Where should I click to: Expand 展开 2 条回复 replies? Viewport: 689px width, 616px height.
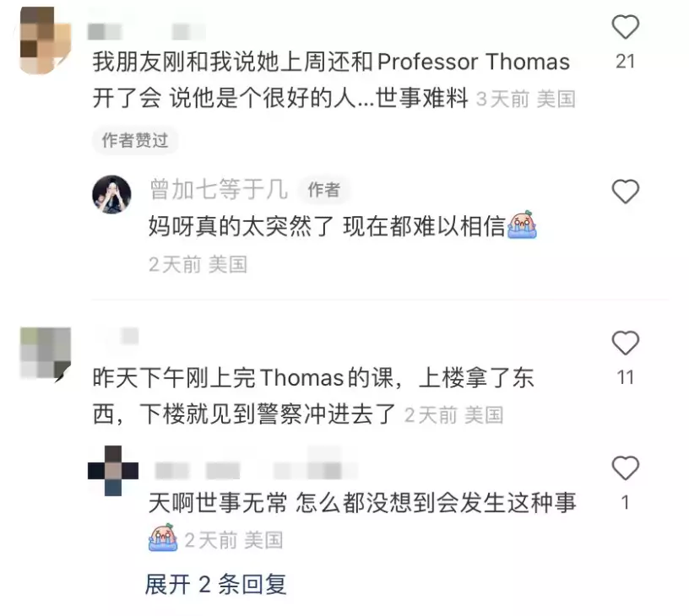click(215, 585)
